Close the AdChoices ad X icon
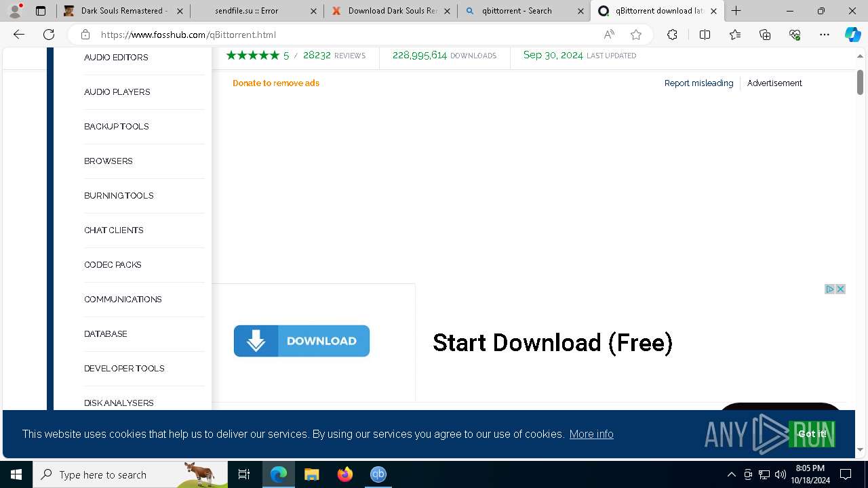The height and width of the screenshot is (488, 868). click(x=840, y=289)
